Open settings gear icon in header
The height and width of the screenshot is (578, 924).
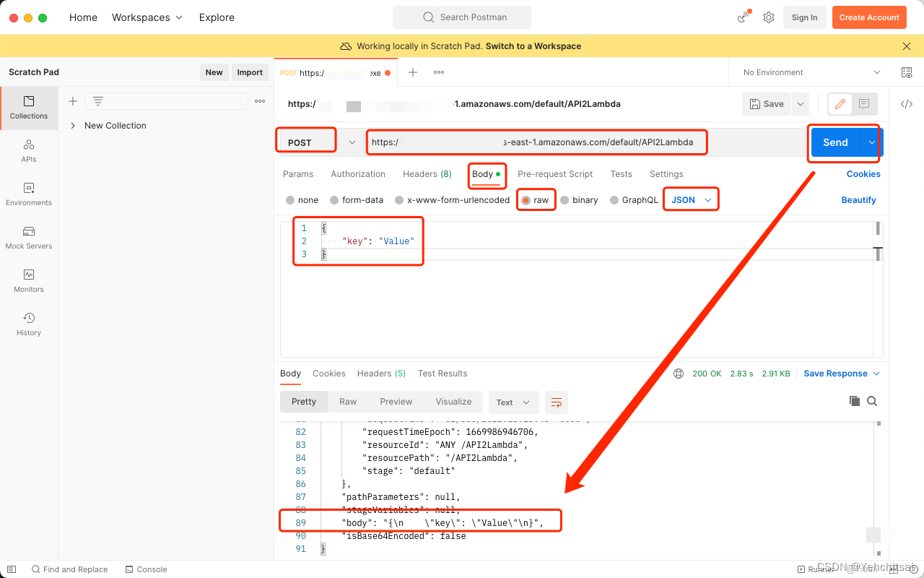pos(769,17)
